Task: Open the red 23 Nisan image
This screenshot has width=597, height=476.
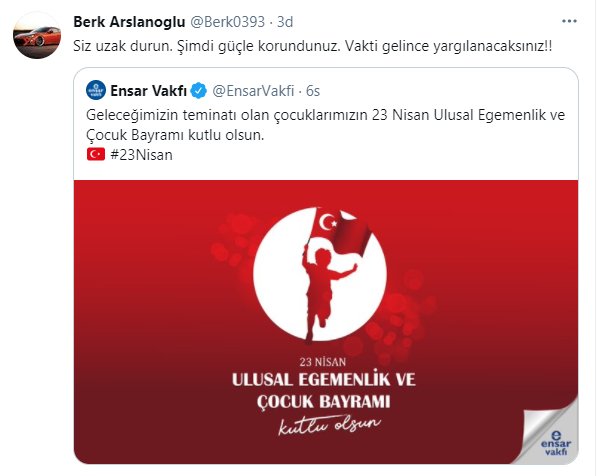Action: click(326, 322)
